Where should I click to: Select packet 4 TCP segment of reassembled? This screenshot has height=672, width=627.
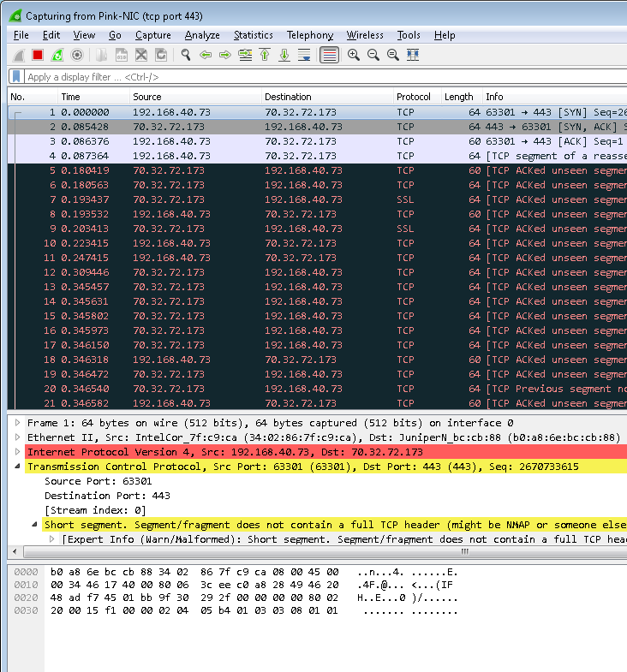(x=318, y=156)
